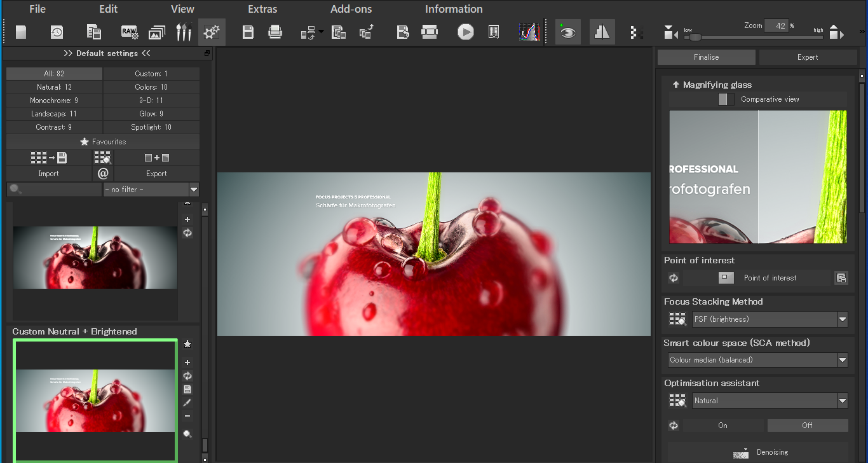
Task: Open the project history icon
Action: [x=57, y=31]
